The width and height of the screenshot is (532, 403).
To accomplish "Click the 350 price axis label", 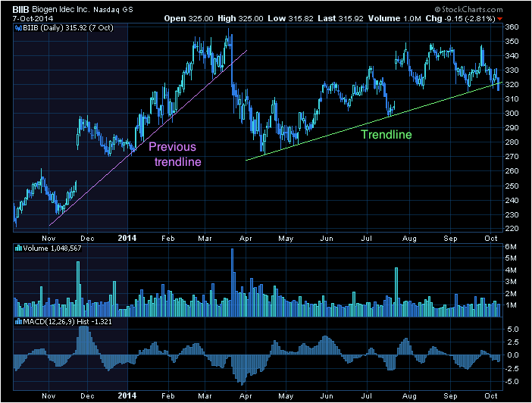I will pyautogui.click(x=512, y=42).
